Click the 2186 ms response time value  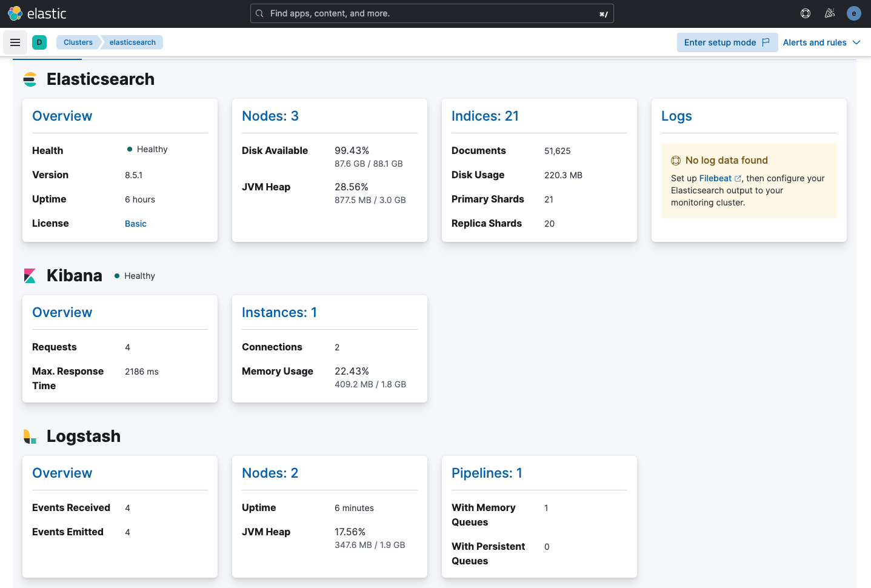tap(142, 372)
